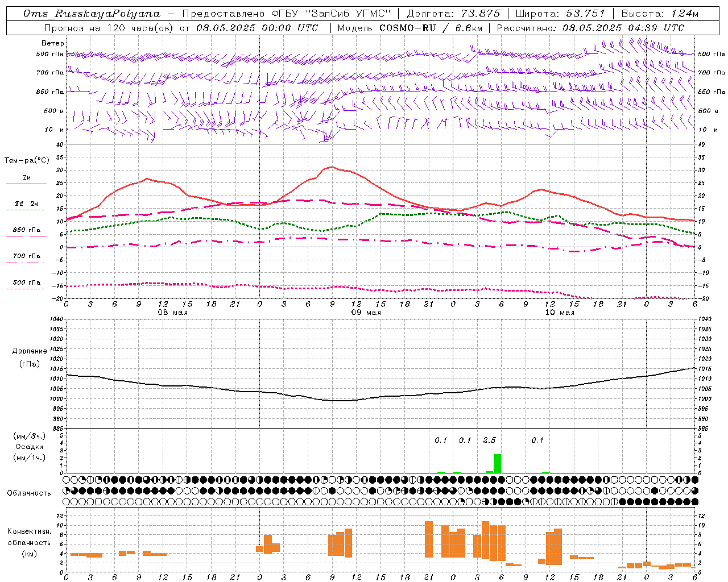Screen dimensions: 728x582
Task: Click the '500 м' wind level label on left
Action: pyautogui.click(x=54, y=111)
